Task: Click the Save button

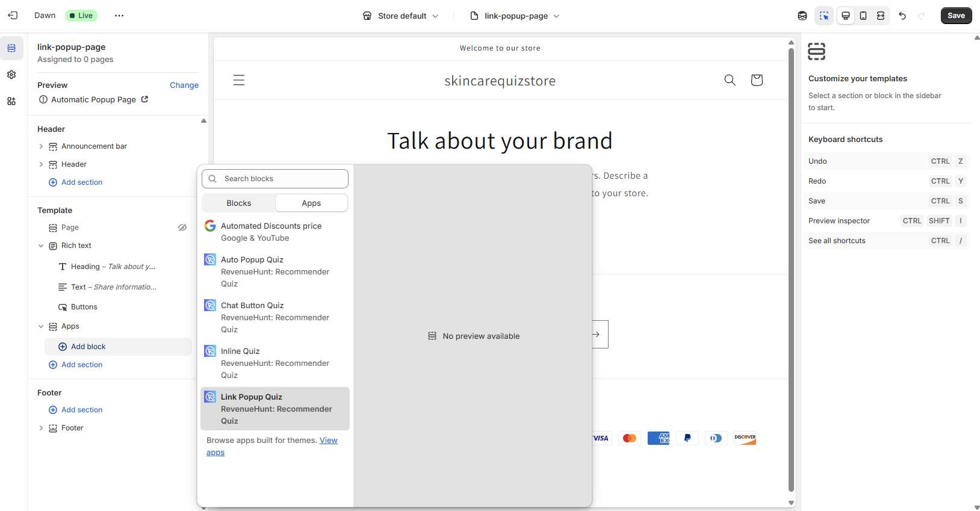Action: click(x=956, y=16)
